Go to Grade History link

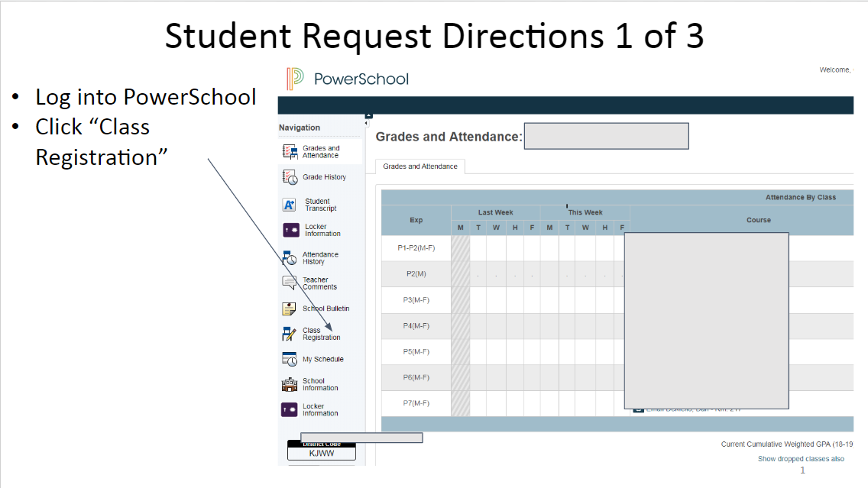325,177
